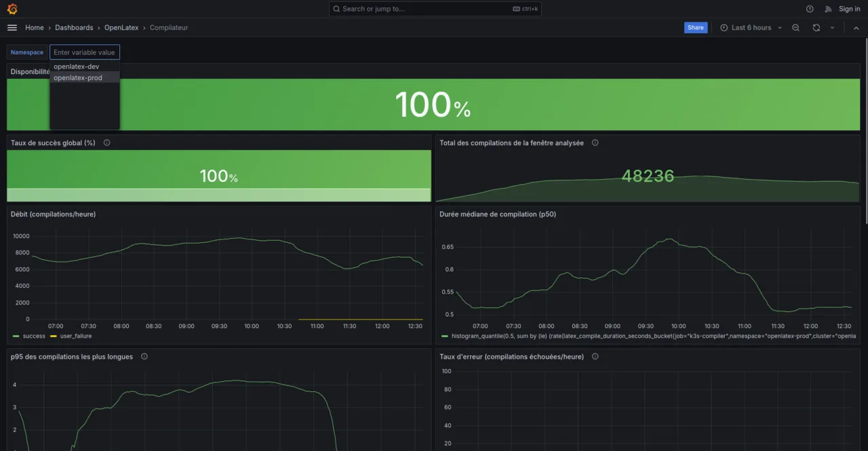Select openlatex-prod from the Namespace list
Image resolution: width=868 pixels, height=451 pixels.
[x=85, y=77]
